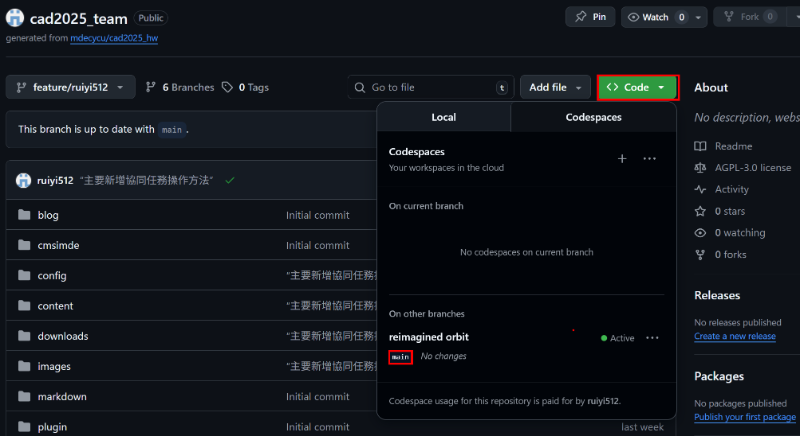This screenshot has height=436, width=800.
Task: Click the Create a new release link
Action: click(735, 336)
